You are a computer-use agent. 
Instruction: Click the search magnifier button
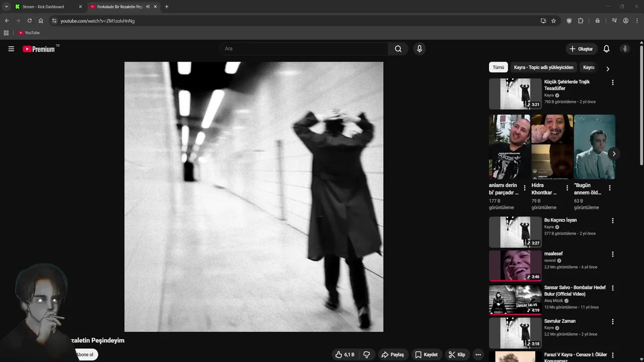pos(398,49)
